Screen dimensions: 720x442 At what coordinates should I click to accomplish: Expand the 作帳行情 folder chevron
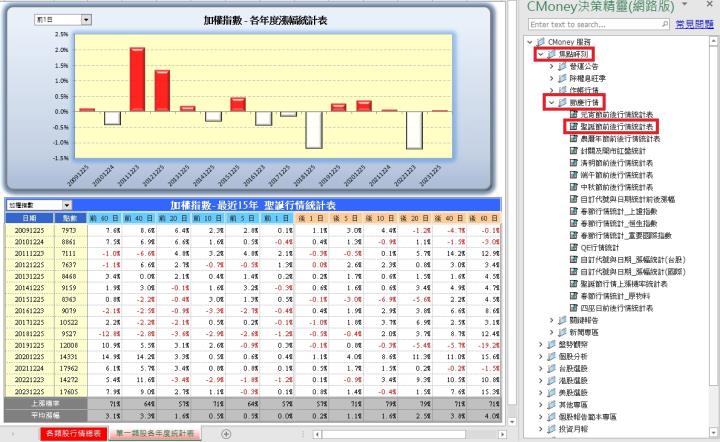pos(551,90)
